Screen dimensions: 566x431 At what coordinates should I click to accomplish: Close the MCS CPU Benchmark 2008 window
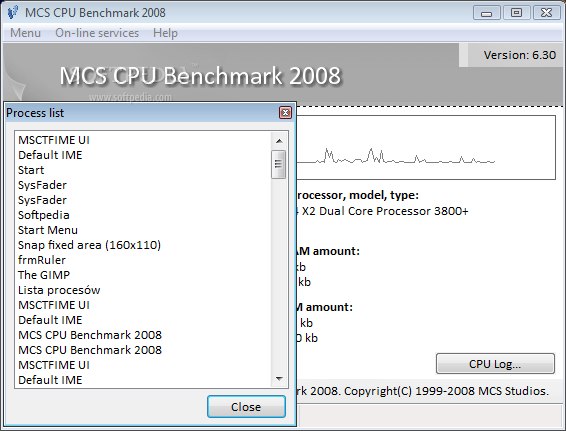[547, 13]
